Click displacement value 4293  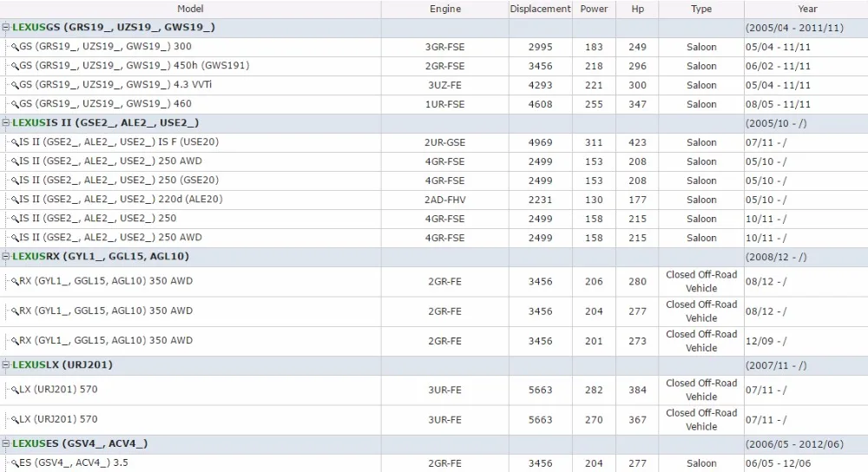tap(540, 85)
